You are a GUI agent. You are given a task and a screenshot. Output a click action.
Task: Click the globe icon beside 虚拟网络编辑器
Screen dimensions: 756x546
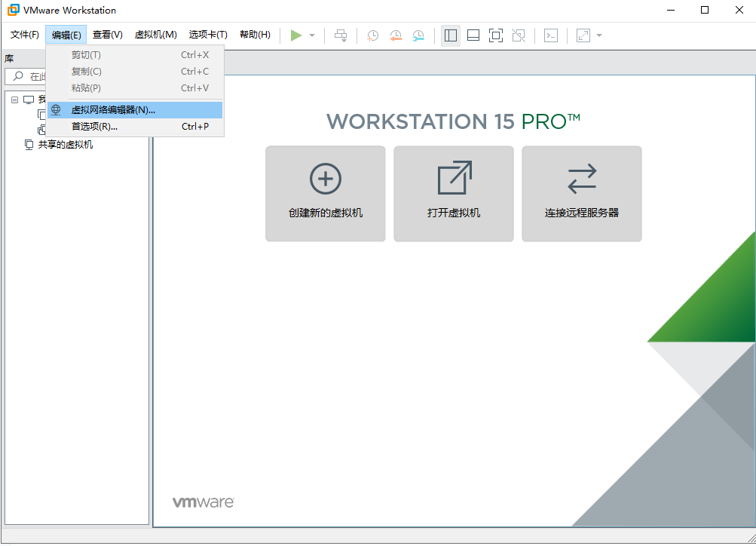coord(56,110)
